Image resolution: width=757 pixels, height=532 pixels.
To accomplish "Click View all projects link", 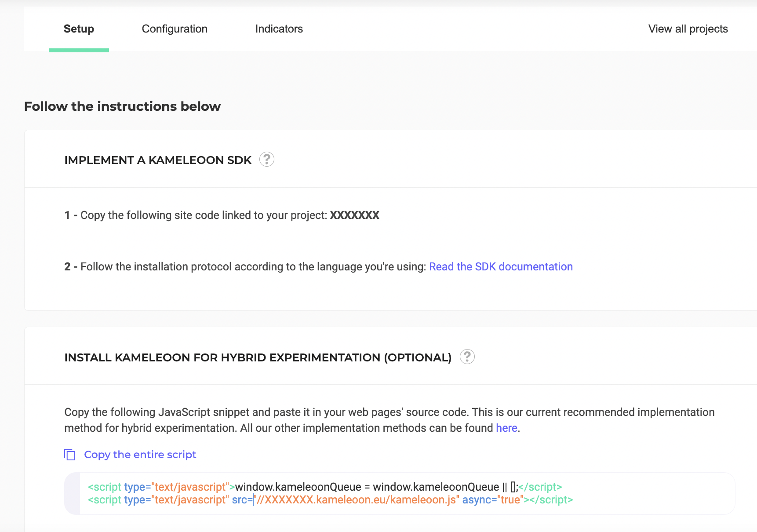I will (x=688, y=29).
